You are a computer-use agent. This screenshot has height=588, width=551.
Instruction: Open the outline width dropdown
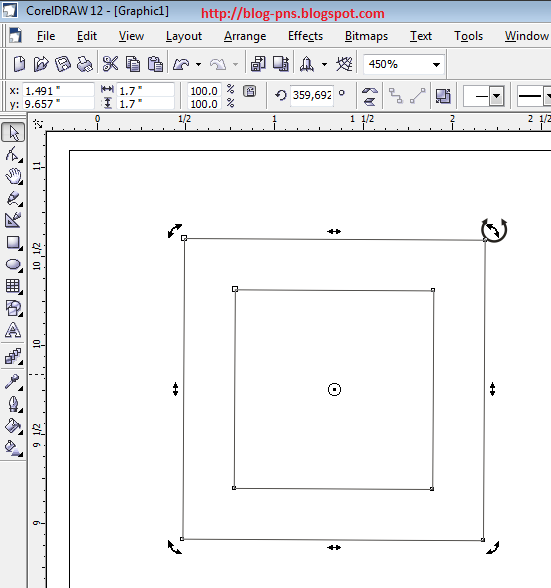[x=496, y=96]
